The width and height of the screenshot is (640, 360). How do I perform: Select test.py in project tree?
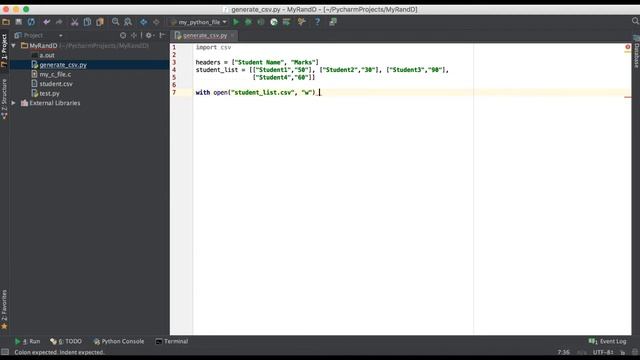coord(49,93)
